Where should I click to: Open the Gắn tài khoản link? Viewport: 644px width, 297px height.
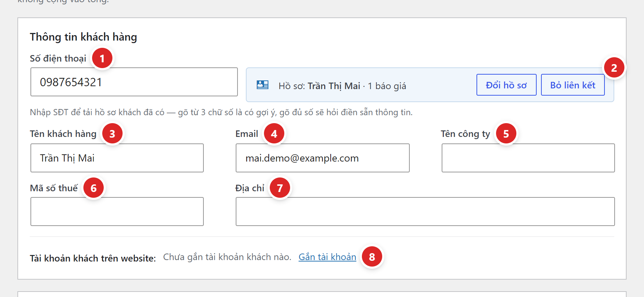click(x=327, y=257)
